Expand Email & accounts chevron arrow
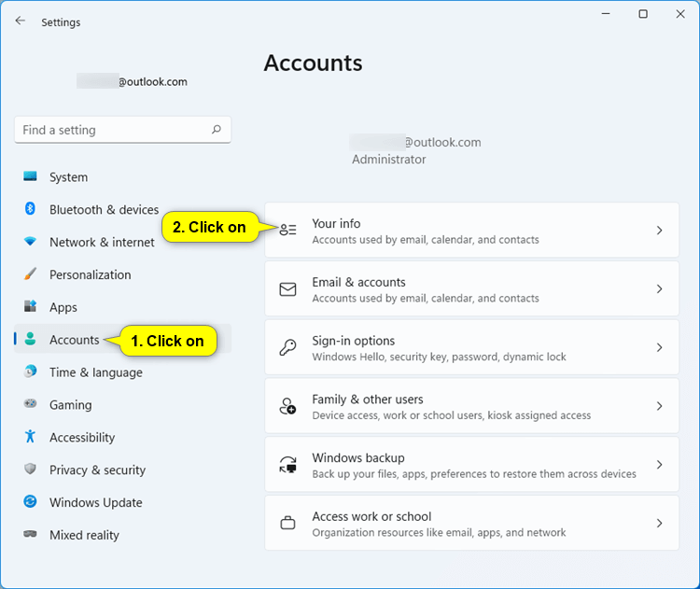 (x=659, y=289)
